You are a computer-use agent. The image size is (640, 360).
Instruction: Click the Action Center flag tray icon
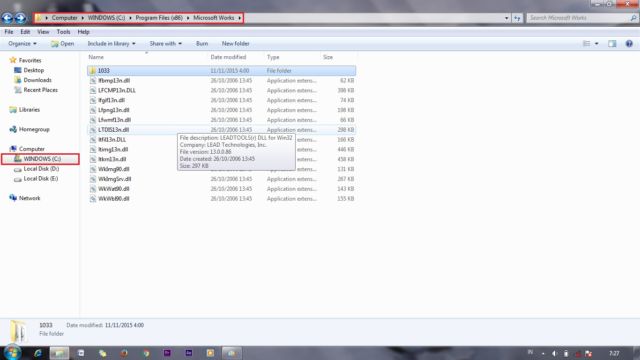[588, 353]
